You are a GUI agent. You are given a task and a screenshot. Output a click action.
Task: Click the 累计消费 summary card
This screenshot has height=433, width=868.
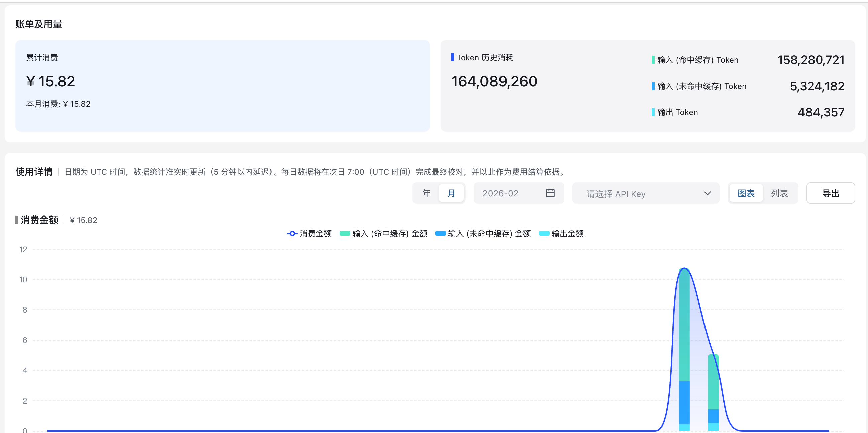(x=222, y=86)
